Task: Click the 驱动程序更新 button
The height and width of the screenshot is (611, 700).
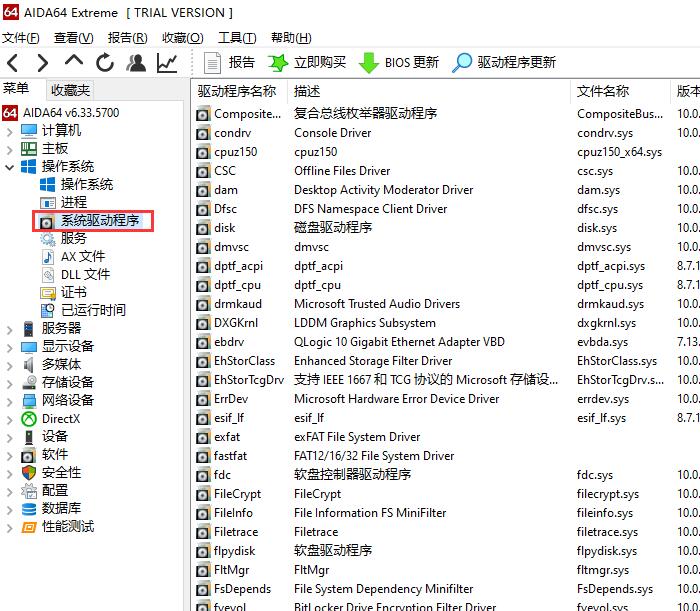Action: 504,62
